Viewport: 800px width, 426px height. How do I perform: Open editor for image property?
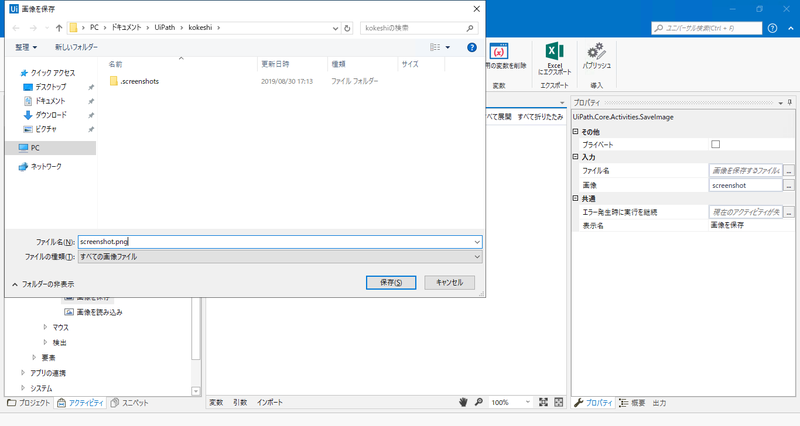789,186
